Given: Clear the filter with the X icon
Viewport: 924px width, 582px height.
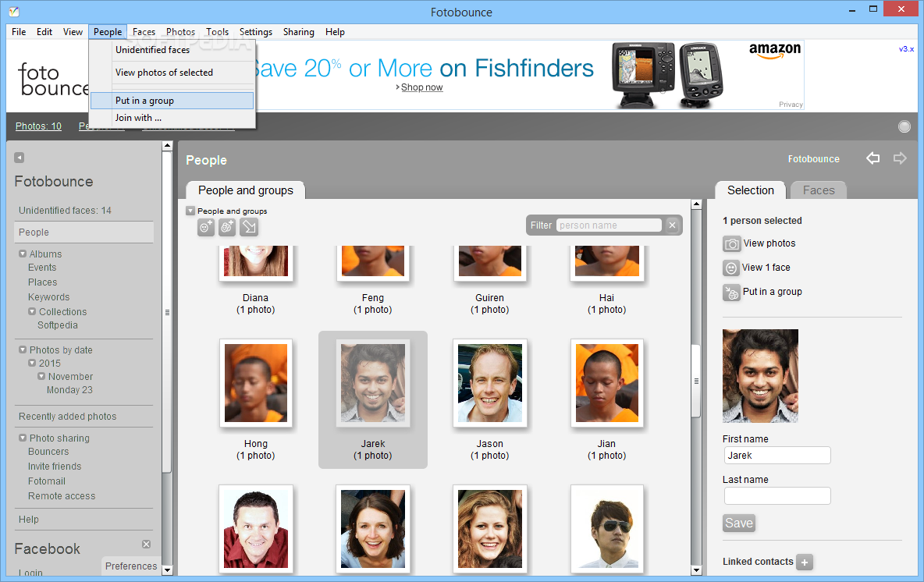Looking at the screenshot, I should pyautogui.click(x=673, y=225).
